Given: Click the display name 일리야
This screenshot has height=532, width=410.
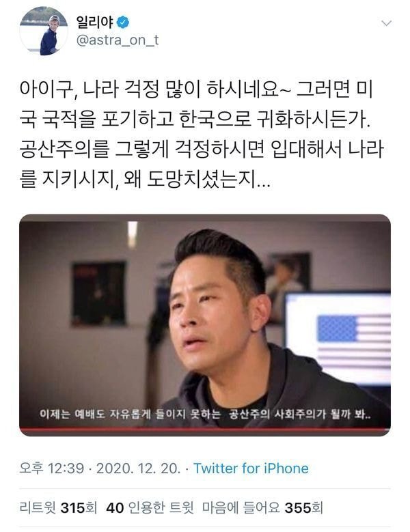Looking at the screenshot, I should click(94, 23).
